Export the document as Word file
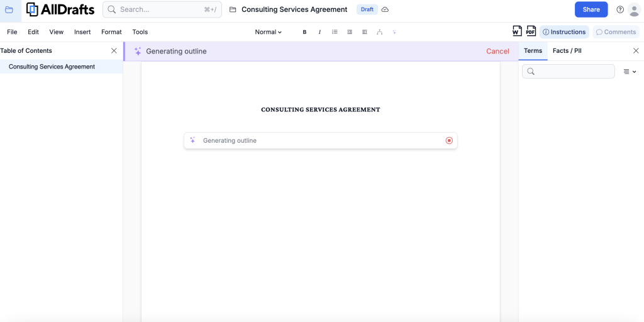 517,31
